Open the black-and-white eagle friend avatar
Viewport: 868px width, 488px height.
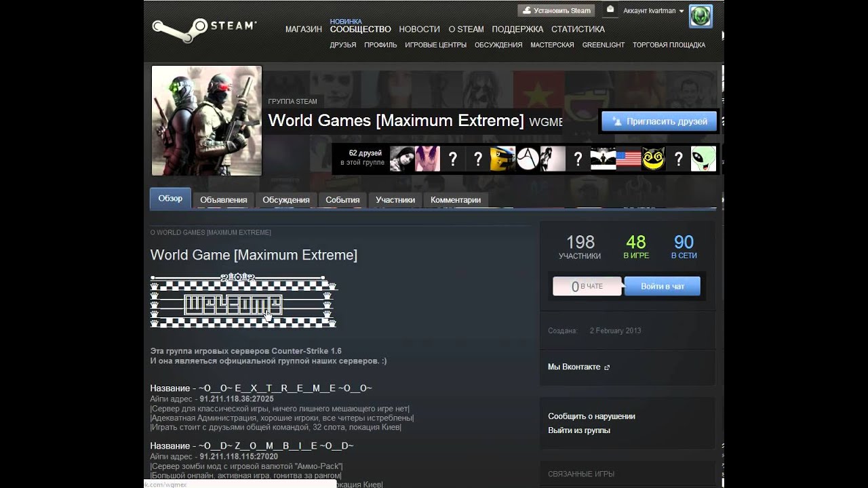(x=603, y=159)
